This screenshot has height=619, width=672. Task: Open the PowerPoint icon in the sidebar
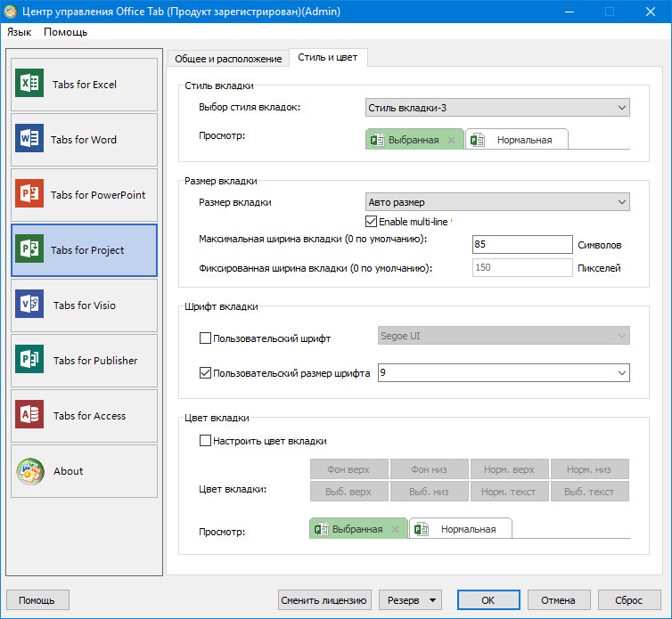tap(29, 195)
